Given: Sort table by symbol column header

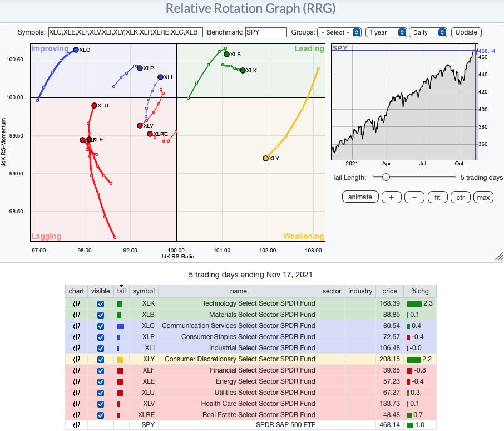Looking at the screenshot, I should pos(144,291).
